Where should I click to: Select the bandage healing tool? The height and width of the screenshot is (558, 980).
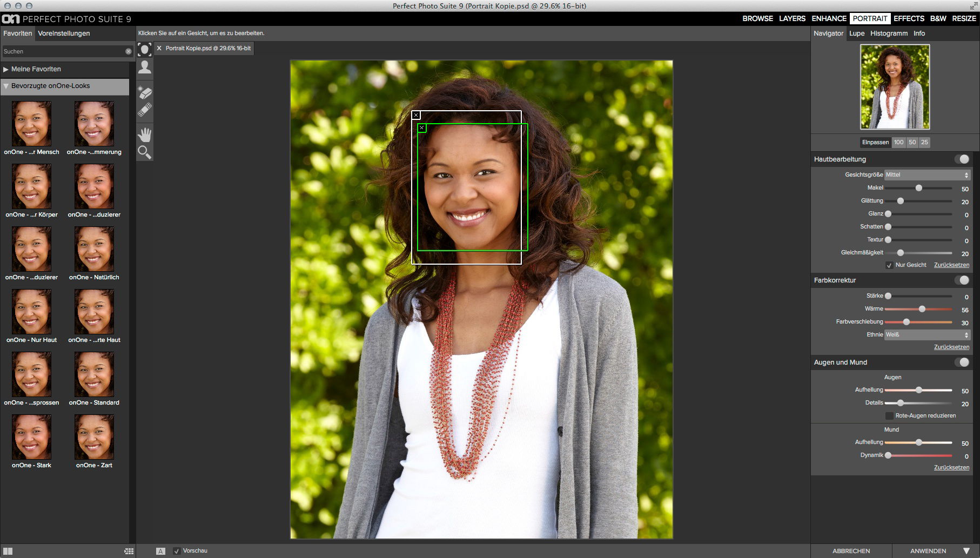point(144,111)
